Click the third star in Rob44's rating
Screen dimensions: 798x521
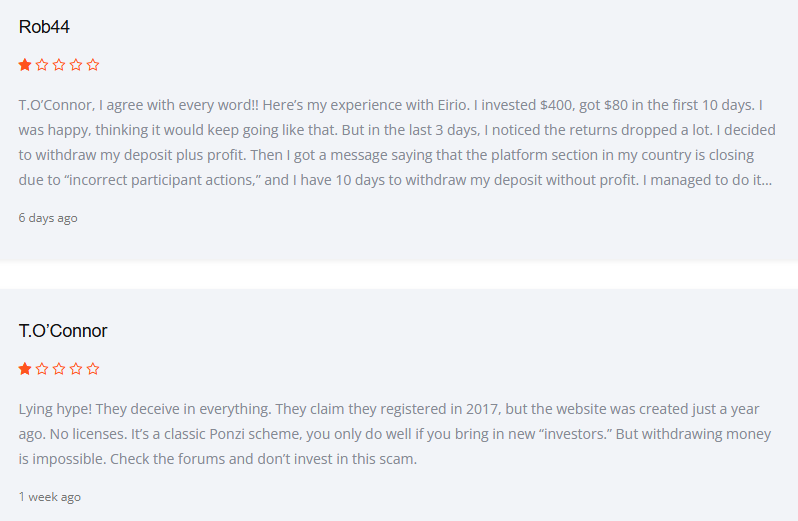[x=59, y=65]
